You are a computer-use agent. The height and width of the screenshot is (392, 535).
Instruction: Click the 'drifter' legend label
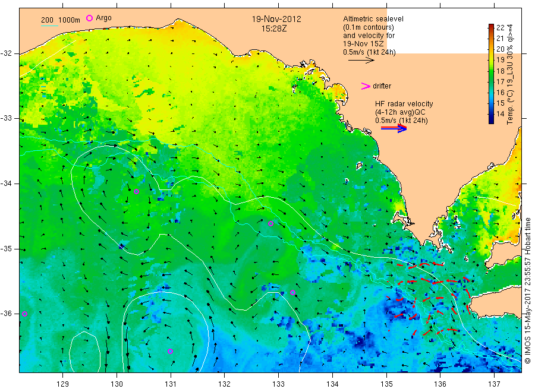[382, 86]
